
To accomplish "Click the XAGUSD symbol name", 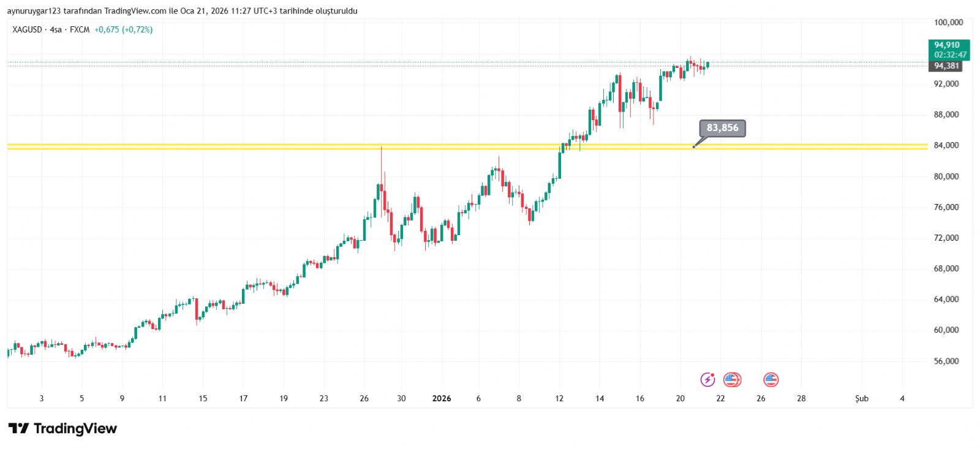I will point(28,29).
